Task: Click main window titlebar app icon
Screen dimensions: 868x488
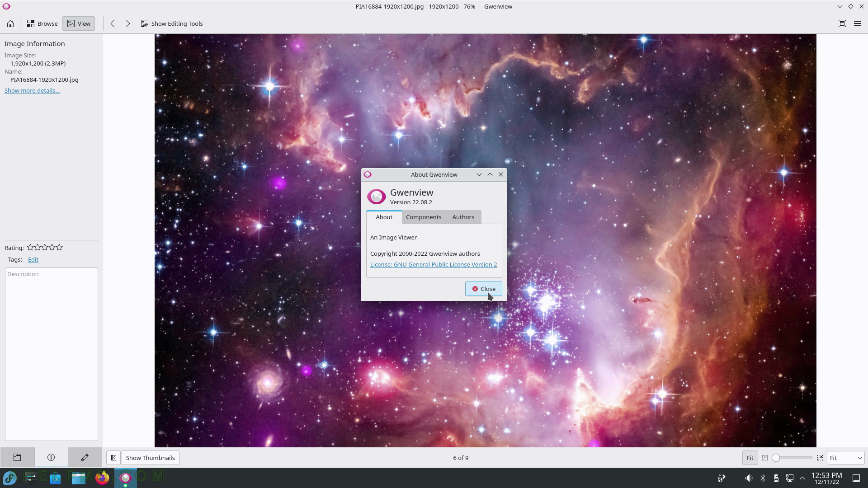Action: pos(6,6)
